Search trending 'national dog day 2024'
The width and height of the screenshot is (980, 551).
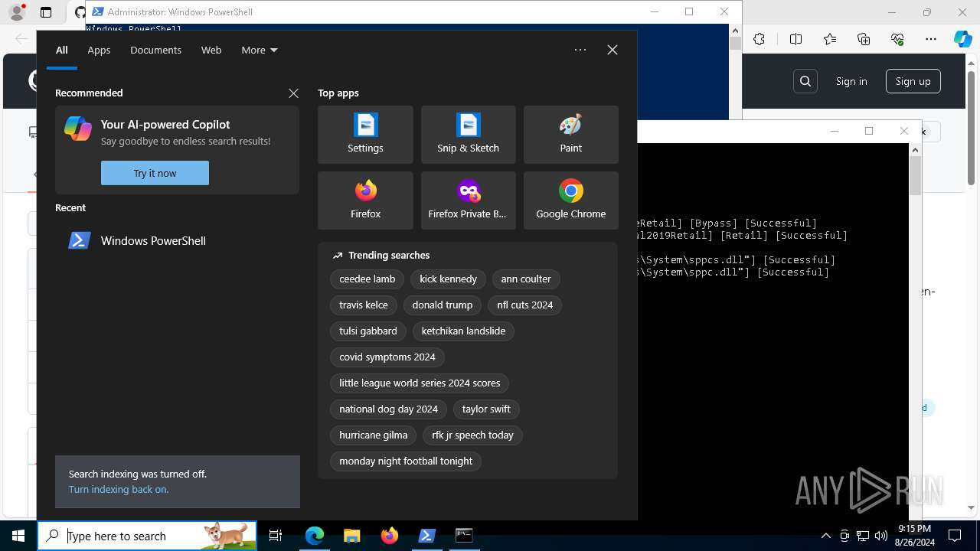[x=389, y=409]
